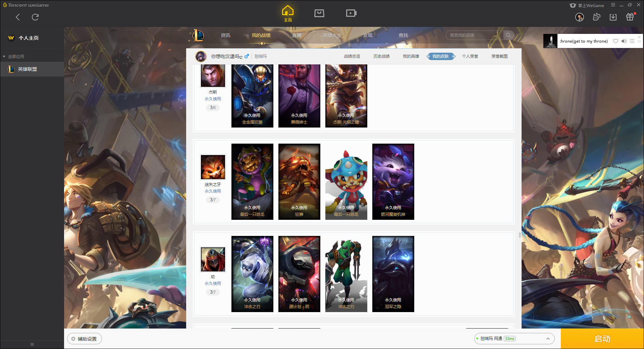
Task: Open the home 主页 icon
Action: [x=288, y=14]
